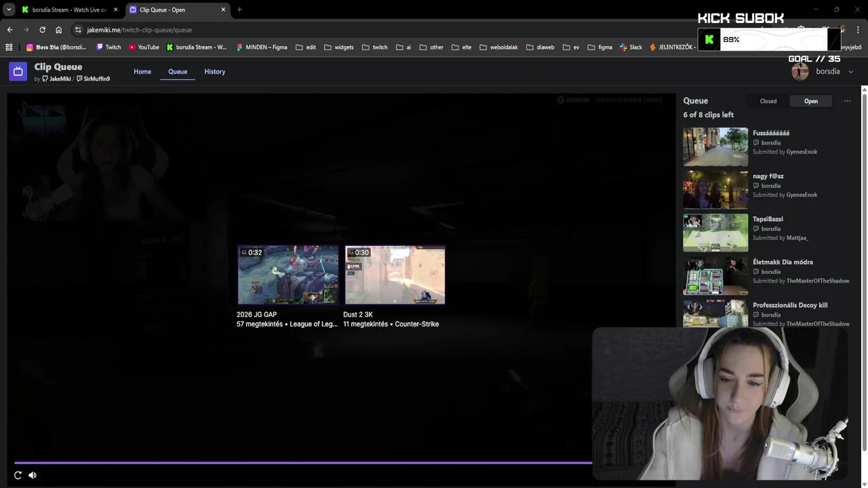Image resolution: width=868 pixels, height=488 pixels.
Task: Click the browser home icon
Action: (x=58, y=30)
